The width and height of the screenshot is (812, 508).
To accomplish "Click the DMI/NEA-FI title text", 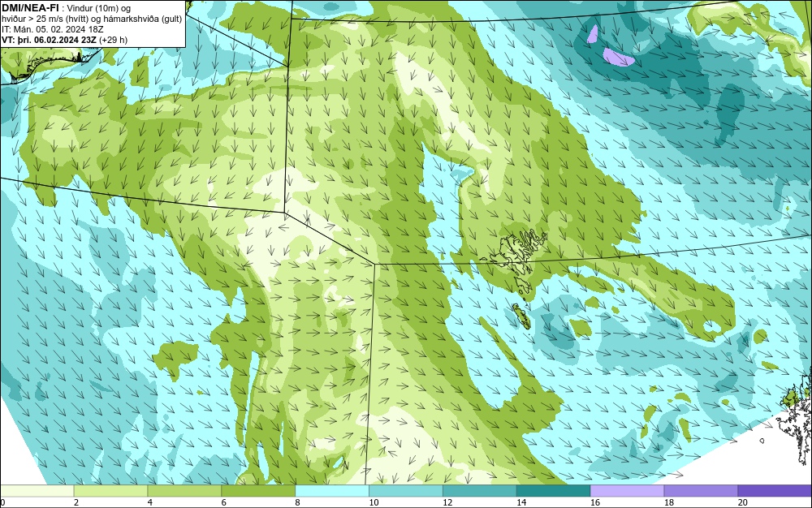I will [30, 7].
